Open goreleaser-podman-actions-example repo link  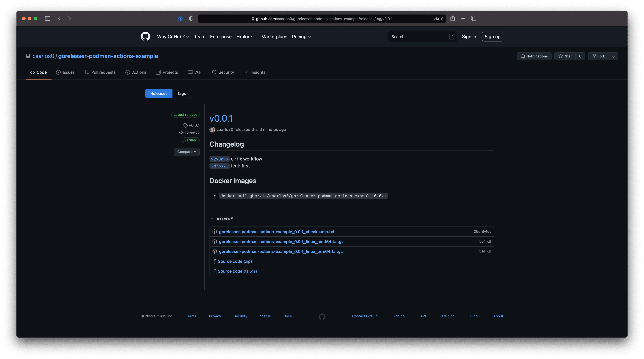pos(108,56)
